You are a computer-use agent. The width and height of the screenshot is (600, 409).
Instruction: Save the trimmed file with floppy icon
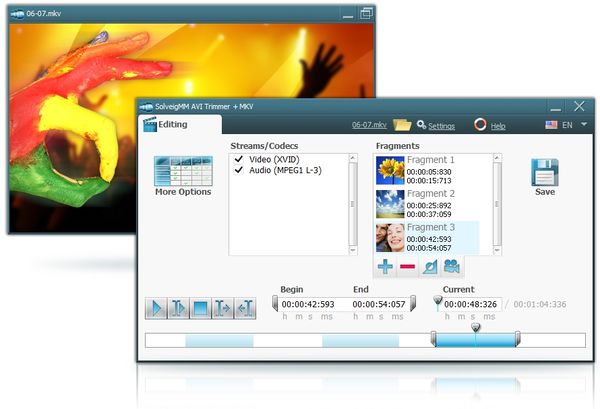(x=545, y=178)
